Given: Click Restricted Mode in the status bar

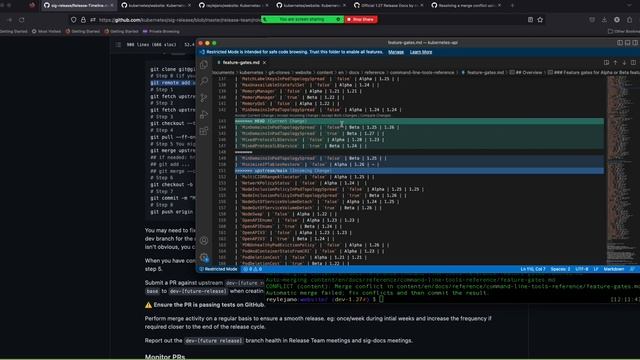Looking at the screenshot, I should point(218,269).
